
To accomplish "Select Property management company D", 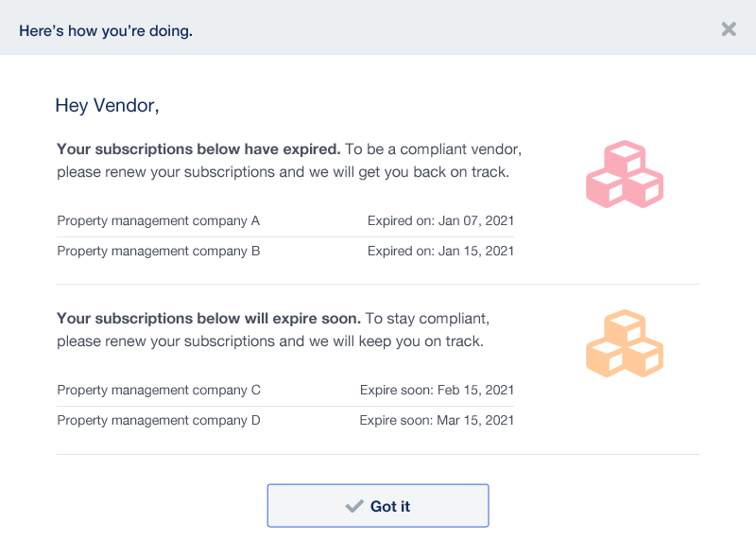I will click(x=159, y=421).
